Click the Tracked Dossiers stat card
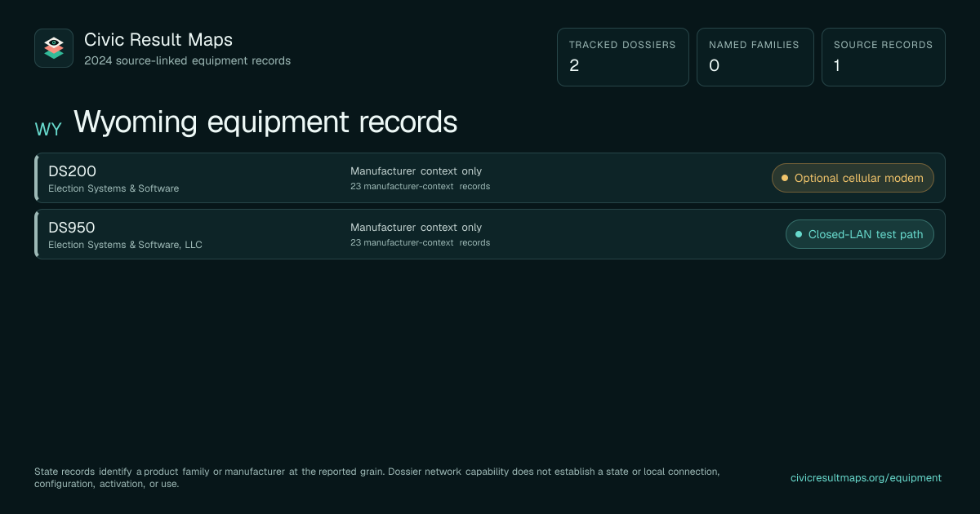Screen dimensions: 980x514 pyautogui.click(x=623, y=57)
